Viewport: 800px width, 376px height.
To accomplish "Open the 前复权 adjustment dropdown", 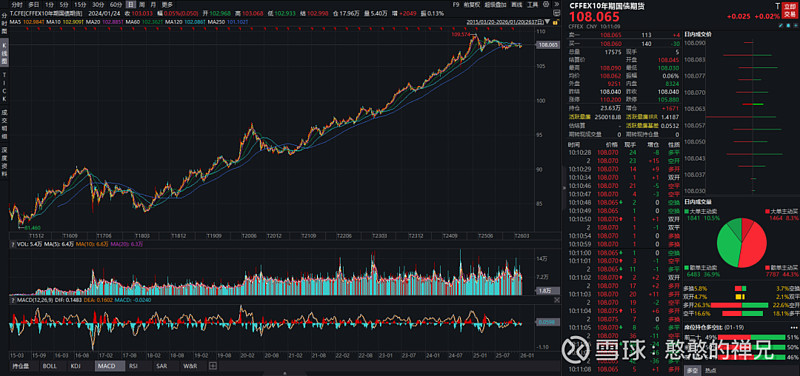I will [x=472, y=4].
